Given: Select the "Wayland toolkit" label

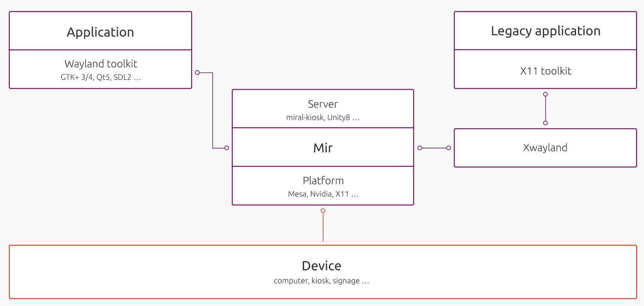Looking at the screenshot, I should pyautogui.click(x=101, y=64).
